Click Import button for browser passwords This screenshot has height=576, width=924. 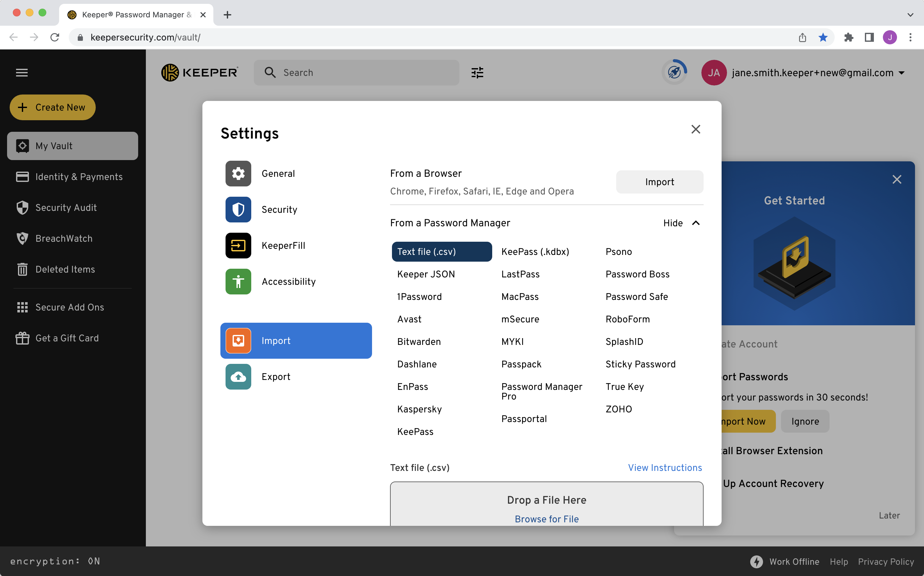point(659,182)
